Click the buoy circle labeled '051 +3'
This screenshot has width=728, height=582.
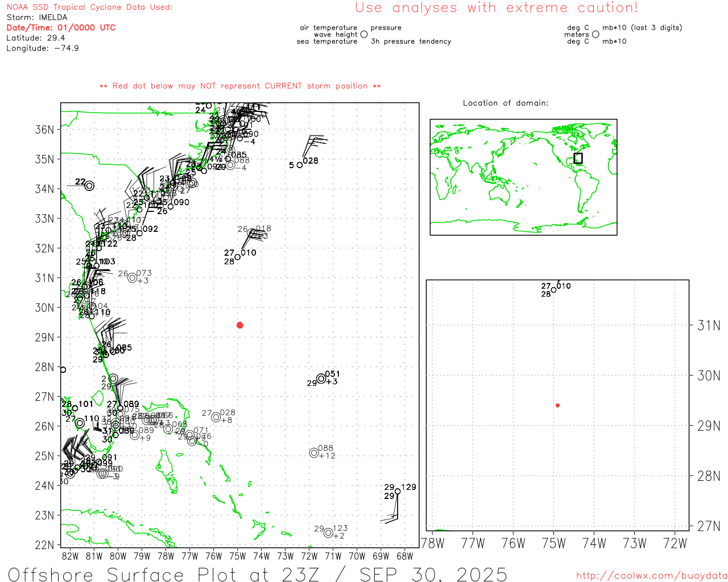point(321,379)
